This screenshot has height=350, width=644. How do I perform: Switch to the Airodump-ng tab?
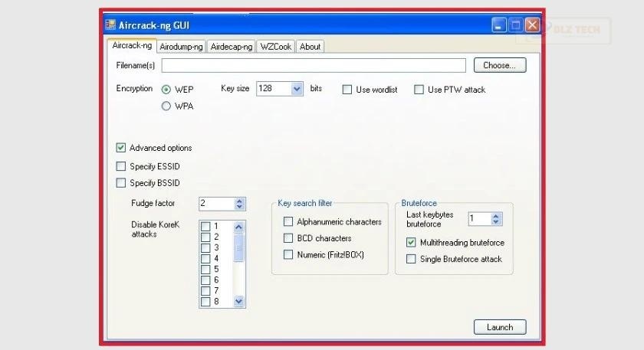tap(181, 47)
